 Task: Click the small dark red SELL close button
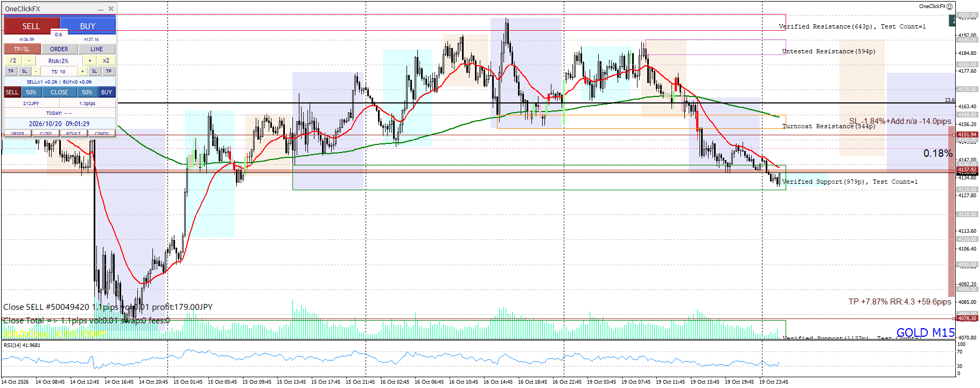click(12, 92)
